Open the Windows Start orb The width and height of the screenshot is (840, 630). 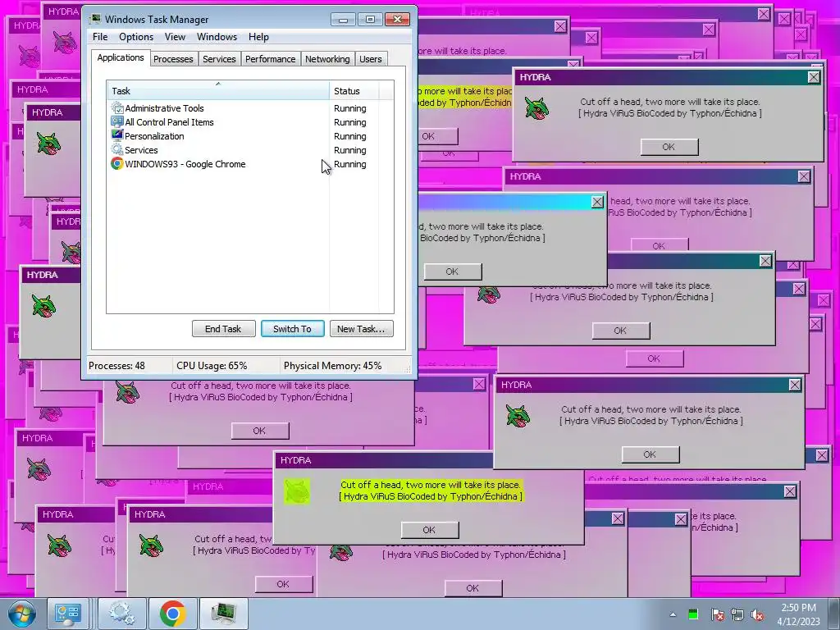click(22, 614)
